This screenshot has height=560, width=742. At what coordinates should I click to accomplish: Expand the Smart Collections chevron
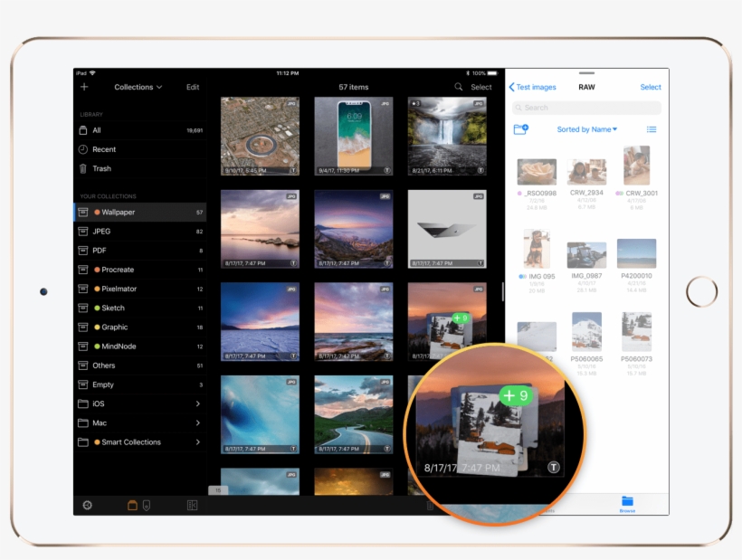pyautogui.click(x=198, y=441)
